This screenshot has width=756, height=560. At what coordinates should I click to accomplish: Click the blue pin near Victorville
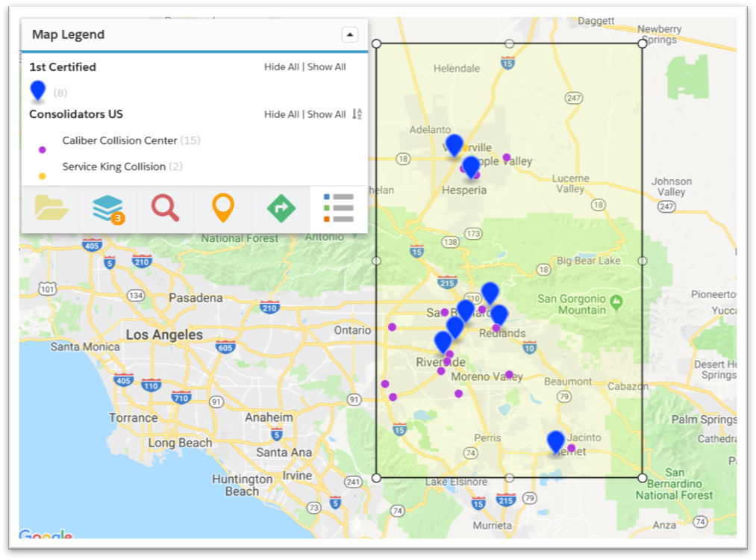point(454,145)
